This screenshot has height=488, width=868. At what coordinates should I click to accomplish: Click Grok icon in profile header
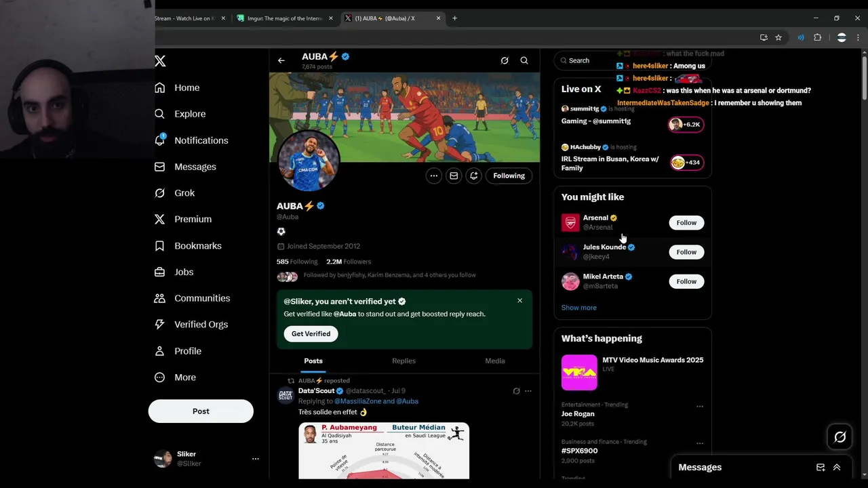(x=505, y=60)
